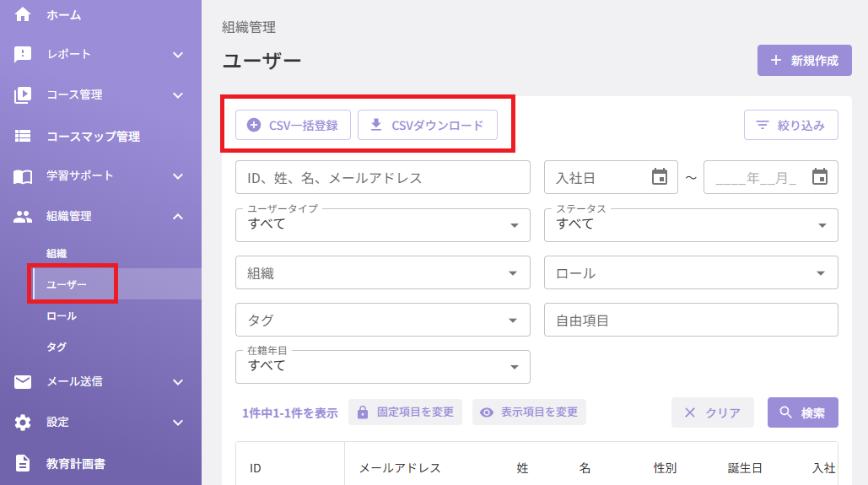Open the 在籍年目 dropdown
The height and width of the screenshot is (485, 868).
(382, 367)
